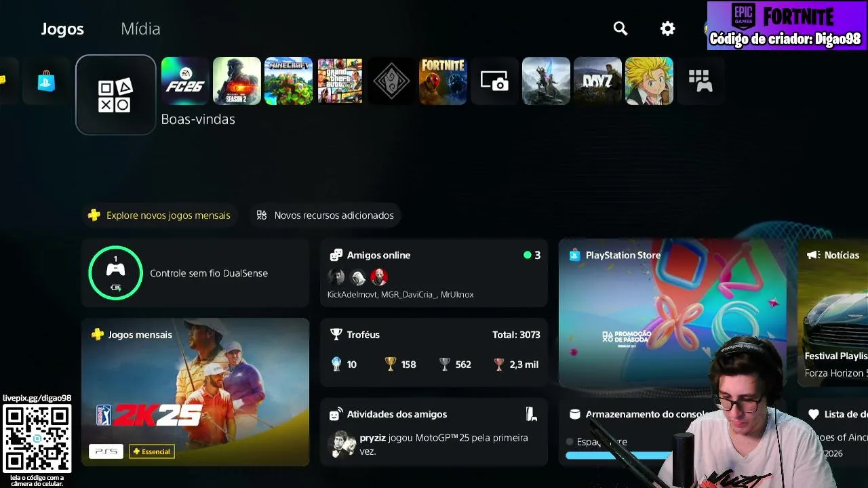Click the Essencial PS Plus badge
868x488 pixels.
(x=152, y=451)
